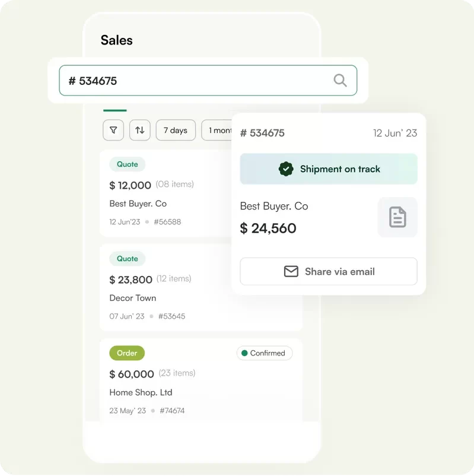Click the envelope icon in share button
The image size is (474, 476).
point(291,271)
